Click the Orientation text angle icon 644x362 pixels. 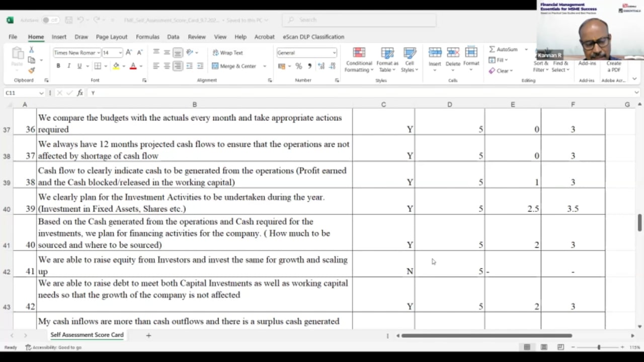189,52
